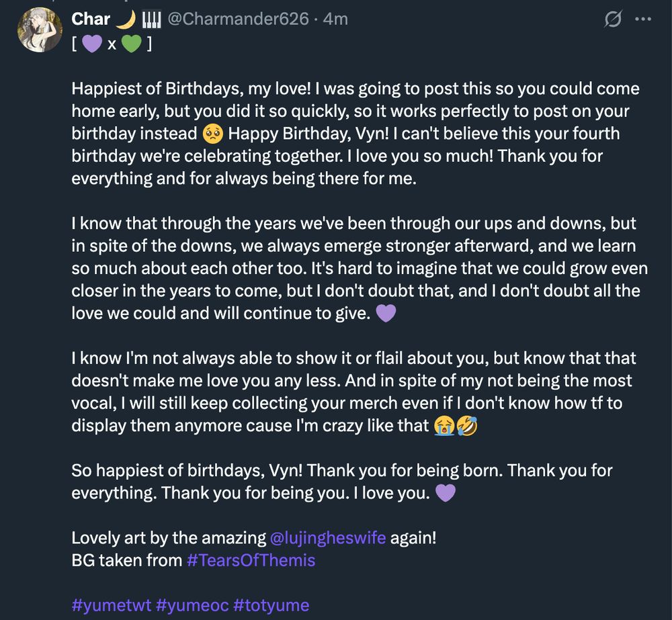This screenshot has height=620, width=672.
Task: Visit the @lujingheswife mention
Action: click(x=328, y=537)
